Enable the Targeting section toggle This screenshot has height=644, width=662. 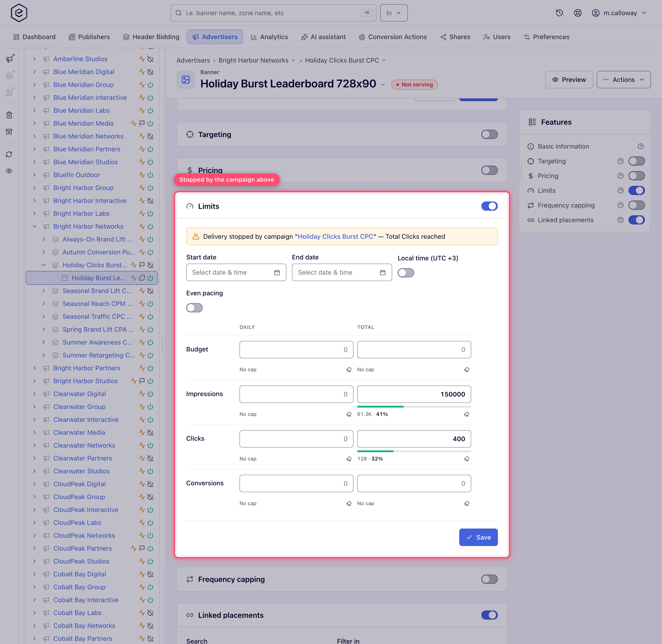coord(489,134)
